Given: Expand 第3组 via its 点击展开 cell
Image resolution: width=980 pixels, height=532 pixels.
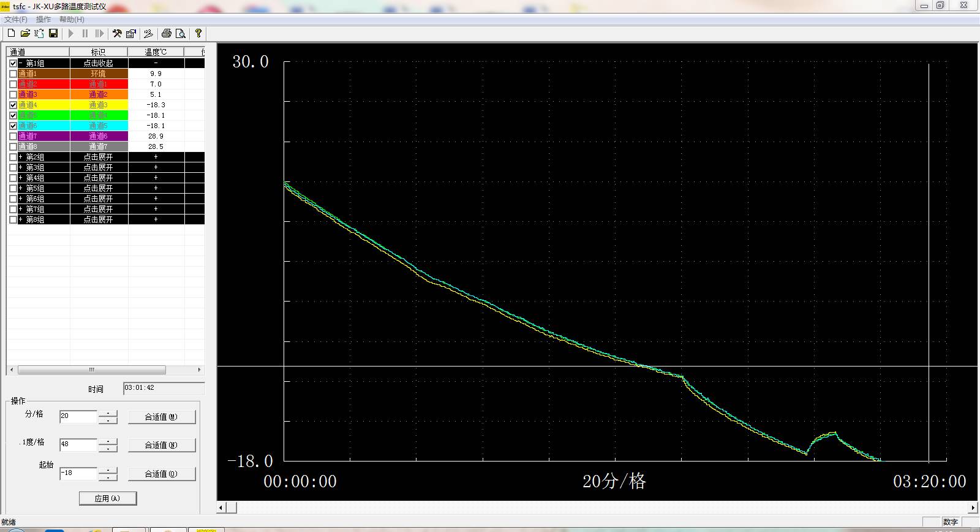Looking at the screenshot, I should (x=99, y=167).
